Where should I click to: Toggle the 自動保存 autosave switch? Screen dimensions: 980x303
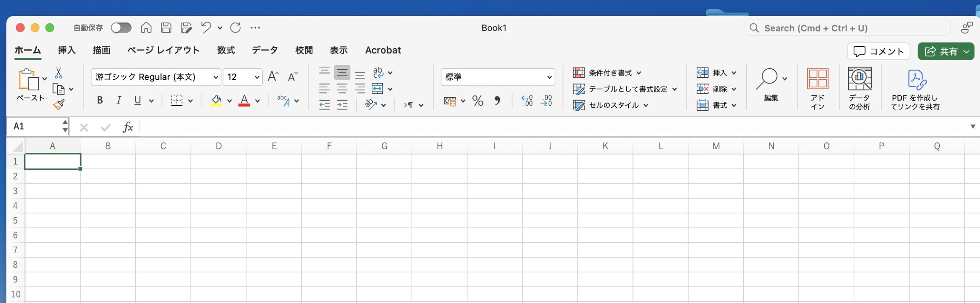click(121, 28)
